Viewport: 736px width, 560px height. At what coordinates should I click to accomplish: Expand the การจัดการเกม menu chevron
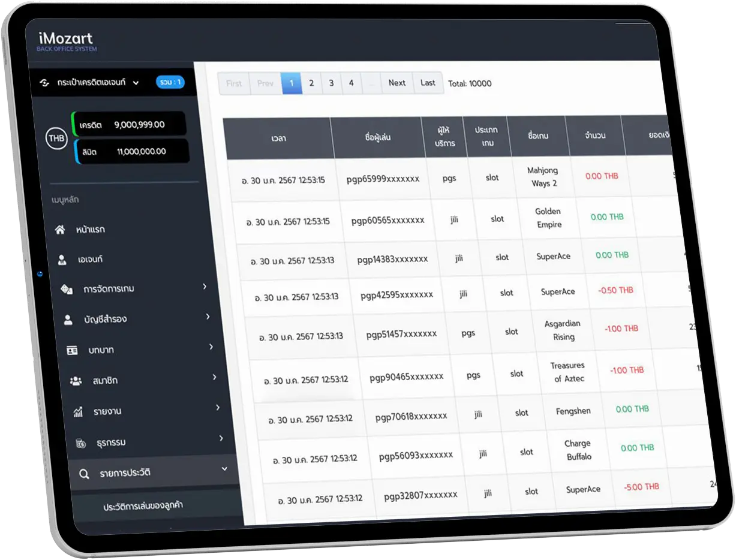[x=205, y=287]
